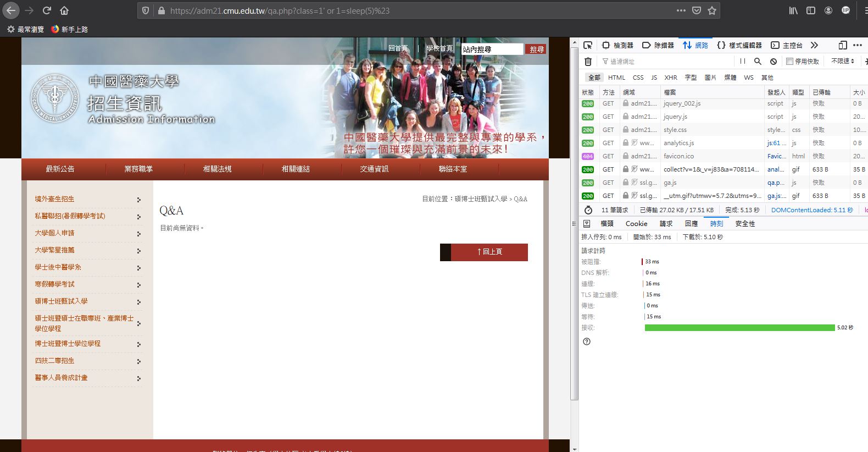This screenshot has width=868, height=452.
Task: Open the Firefox account icon
Action: pos(828,10)
